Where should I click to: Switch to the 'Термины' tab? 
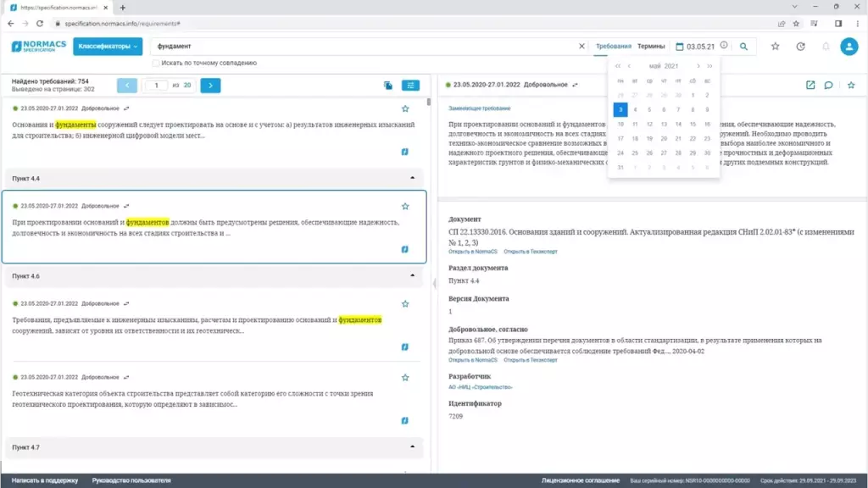[x=651, y=47]
